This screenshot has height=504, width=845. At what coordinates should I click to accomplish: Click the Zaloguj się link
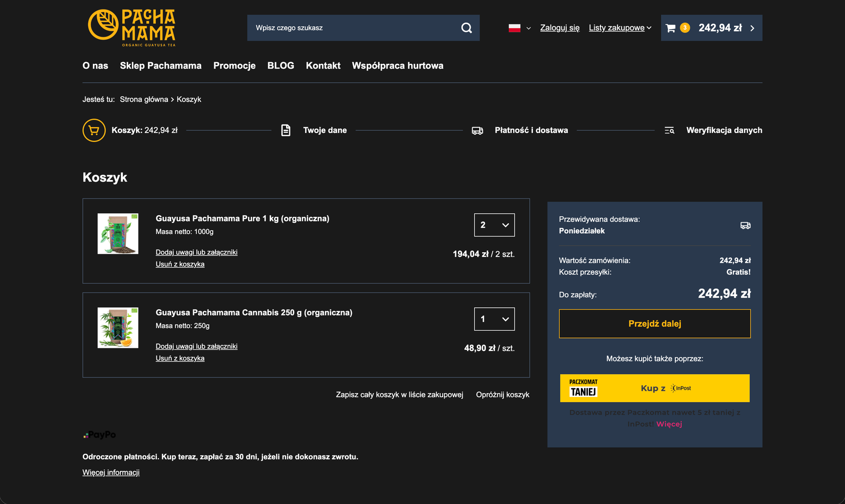pyautogui.click(x=560, y=28)
